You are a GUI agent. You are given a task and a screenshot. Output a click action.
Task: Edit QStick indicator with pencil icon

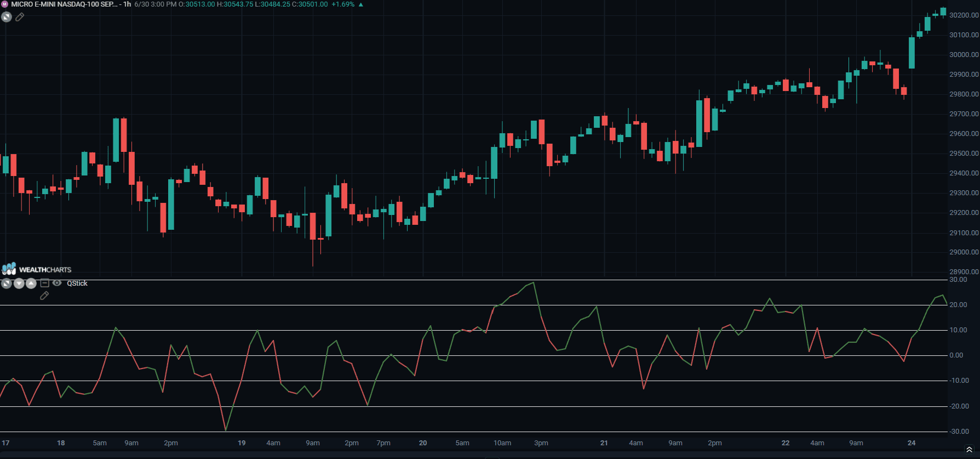pos(44,296)
